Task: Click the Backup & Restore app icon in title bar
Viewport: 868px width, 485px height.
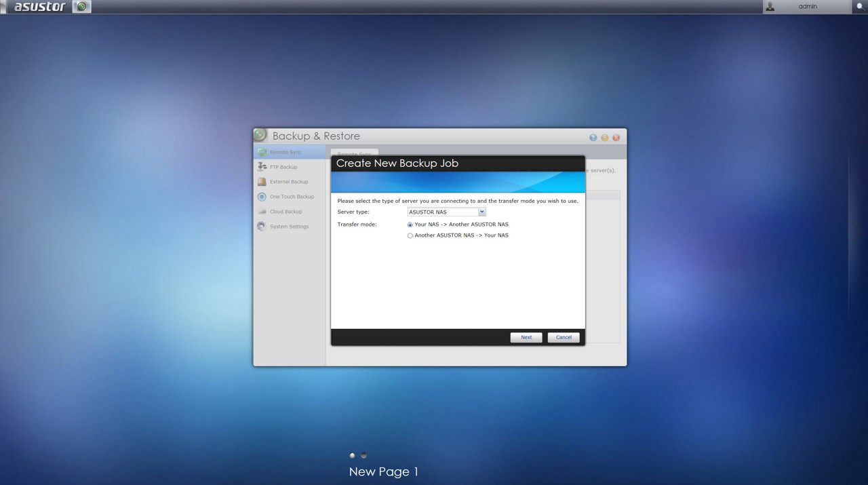Action: [260, 135]
